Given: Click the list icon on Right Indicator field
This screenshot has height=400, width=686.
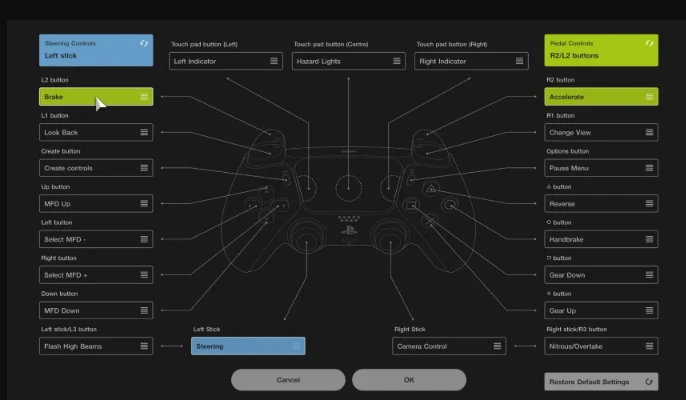Looking at the screenshot, I should click(x=519, y=61).
